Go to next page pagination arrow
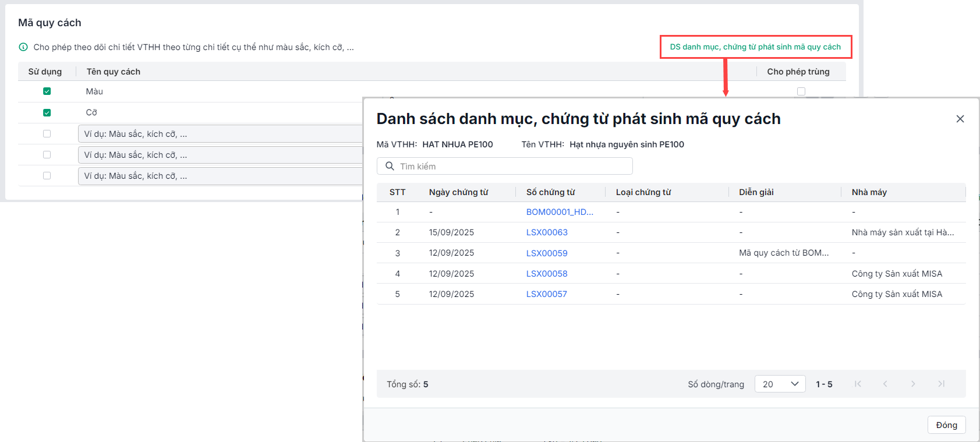 coord(913,384)
